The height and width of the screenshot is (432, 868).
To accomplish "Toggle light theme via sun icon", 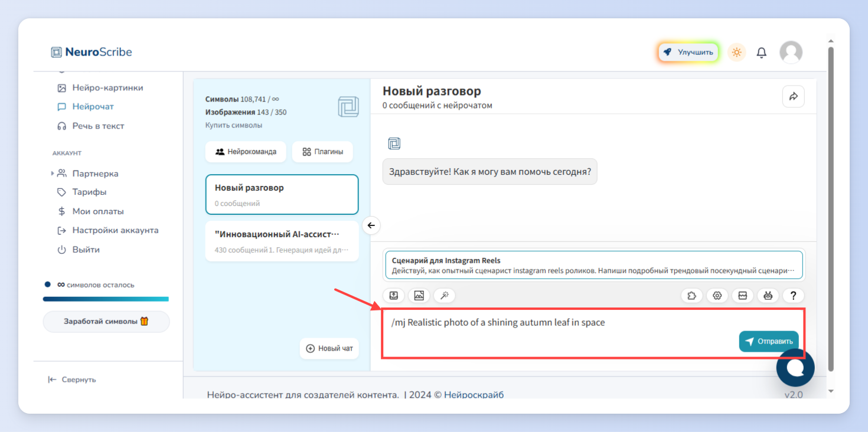I will (736, 53).
